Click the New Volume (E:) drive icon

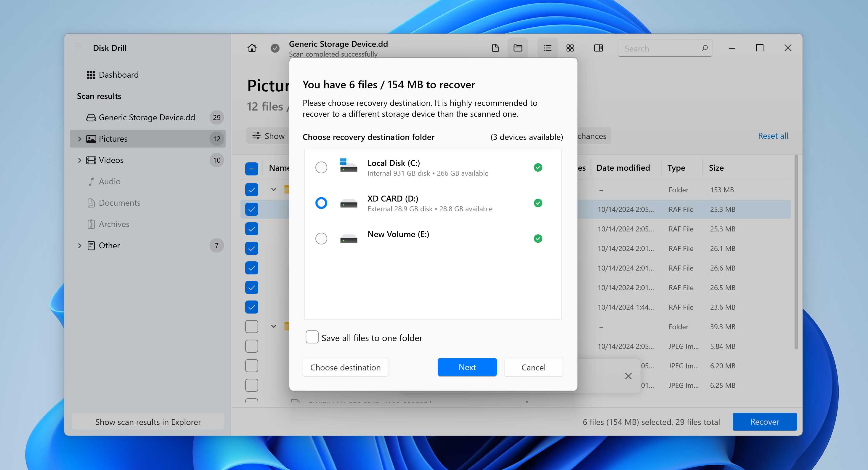[348, 239]
